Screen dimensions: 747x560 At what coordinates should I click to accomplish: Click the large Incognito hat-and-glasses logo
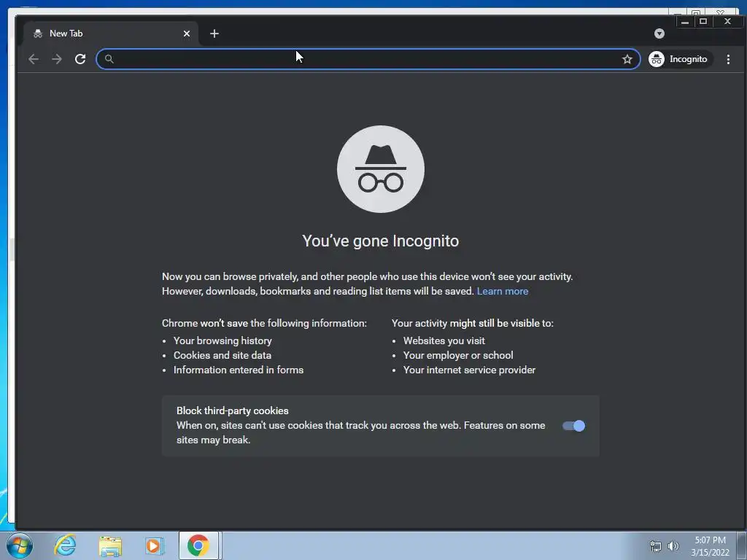coord(381,169)
